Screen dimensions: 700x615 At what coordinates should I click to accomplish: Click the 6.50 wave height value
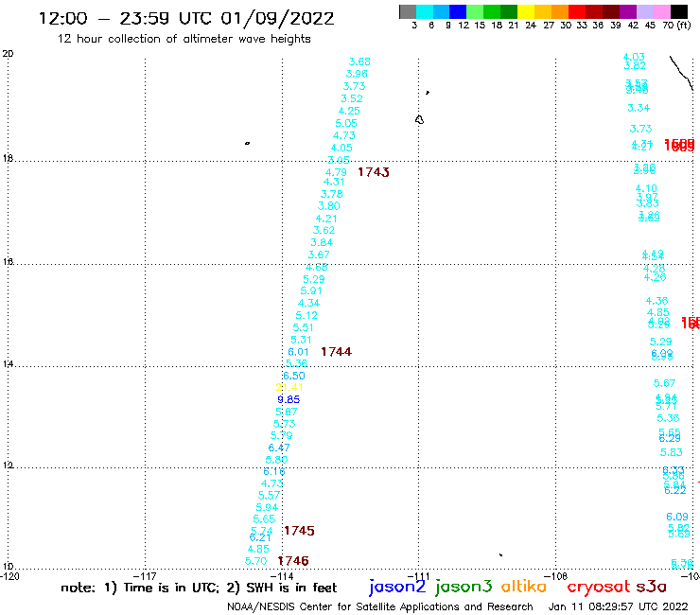(294, 376)
